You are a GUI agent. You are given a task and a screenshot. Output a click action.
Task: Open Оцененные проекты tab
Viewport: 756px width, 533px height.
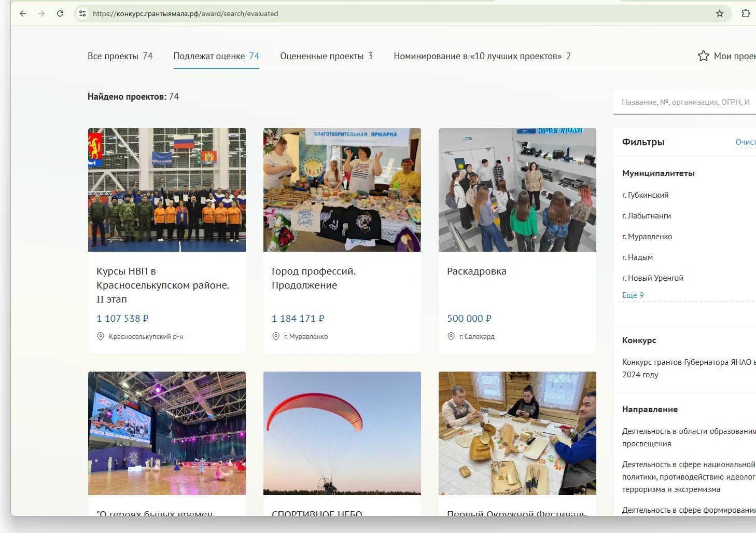326,56
